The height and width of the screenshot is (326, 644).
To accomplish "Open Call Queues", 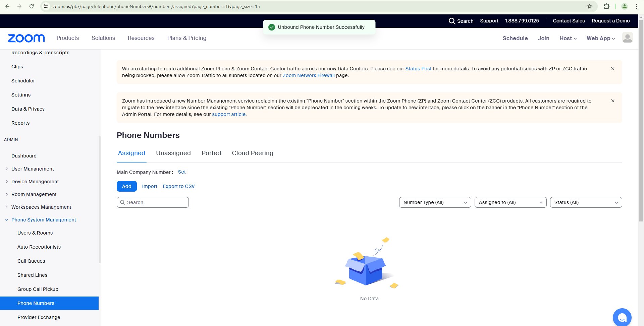I will click(31, 261).
